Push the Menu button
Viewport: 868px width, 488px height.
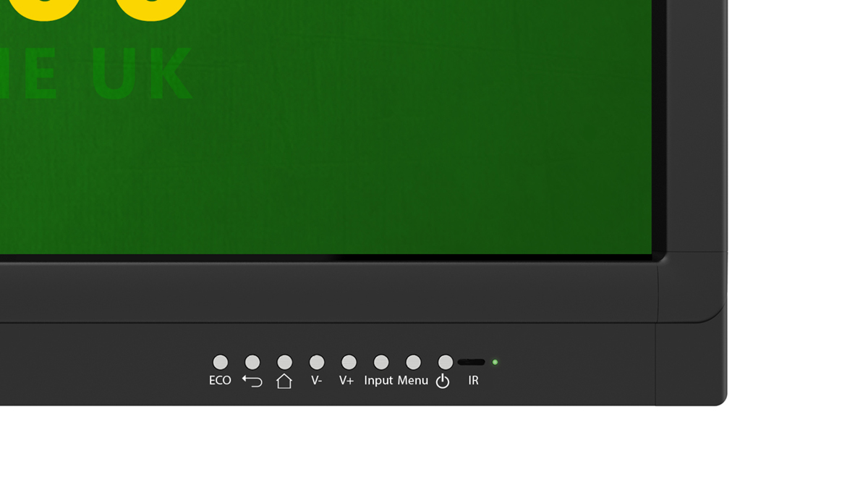pyautogui.click(x=414, y=362)
